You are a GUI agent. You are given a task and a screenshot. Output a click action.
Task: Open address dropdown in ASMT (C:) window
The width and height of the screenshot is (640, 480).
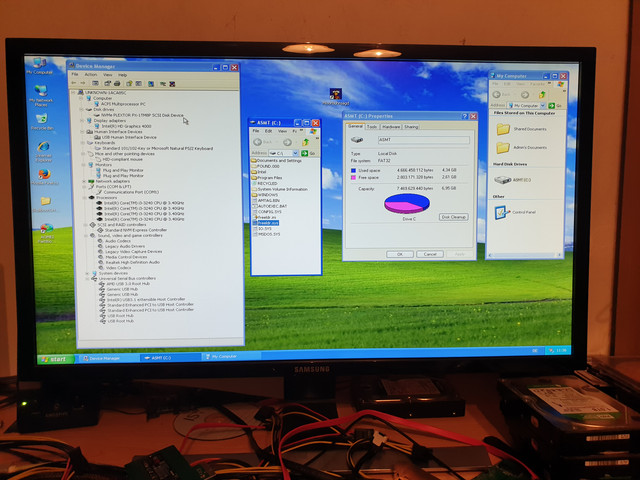(x=296, y=153)
